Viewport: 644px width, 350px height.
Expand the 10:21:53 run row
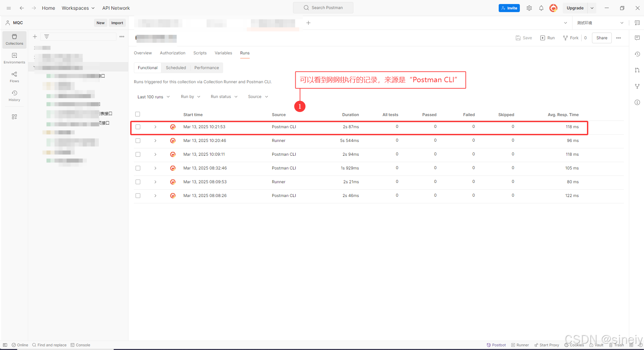[x=155, y=127]
